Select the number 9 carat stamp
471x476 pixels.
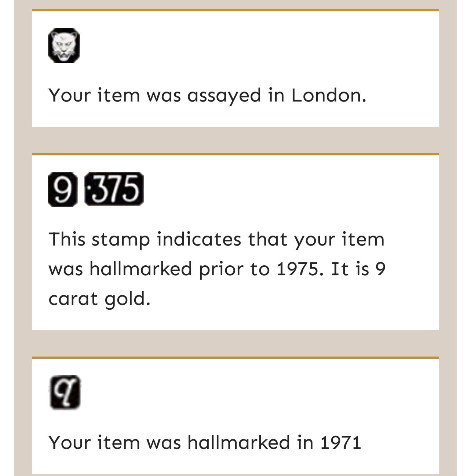(x=63, y=189)
